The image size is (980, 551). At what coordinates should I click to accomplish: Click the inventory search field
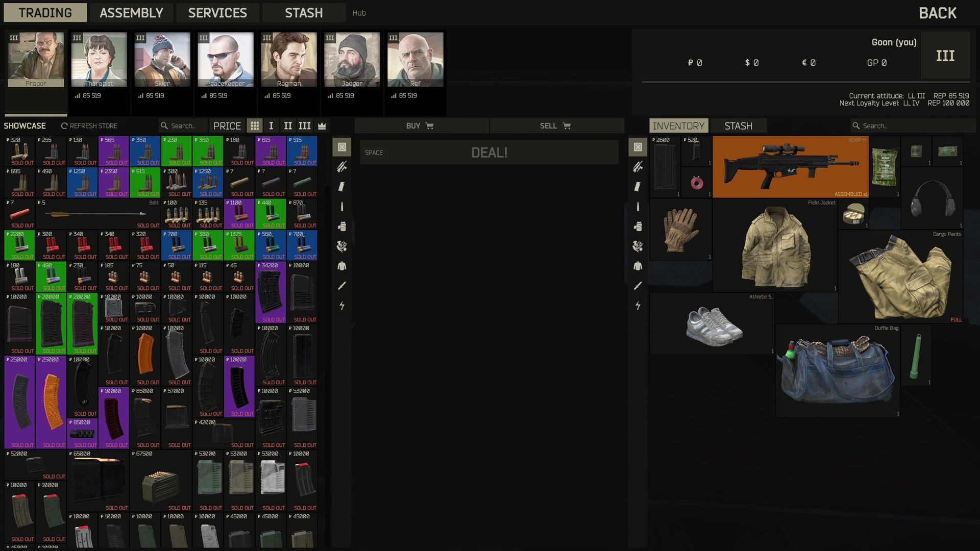(913, 126)
